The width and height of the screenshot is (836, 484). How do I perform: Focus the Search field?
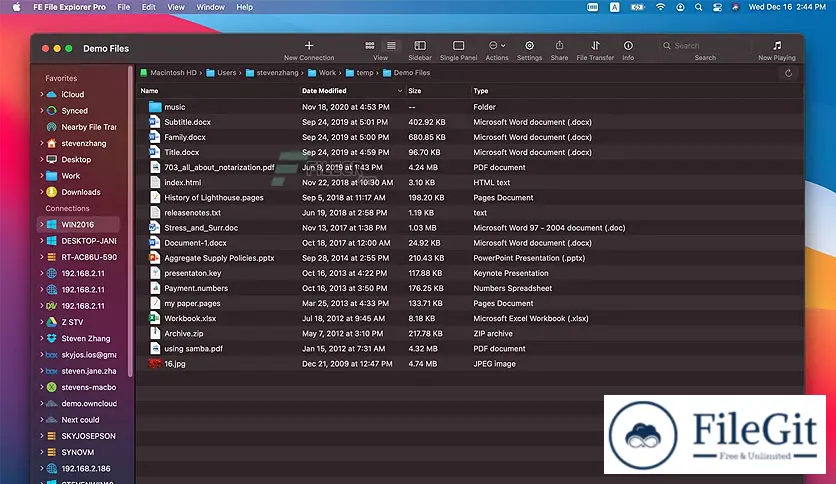[x=705, y=46]
